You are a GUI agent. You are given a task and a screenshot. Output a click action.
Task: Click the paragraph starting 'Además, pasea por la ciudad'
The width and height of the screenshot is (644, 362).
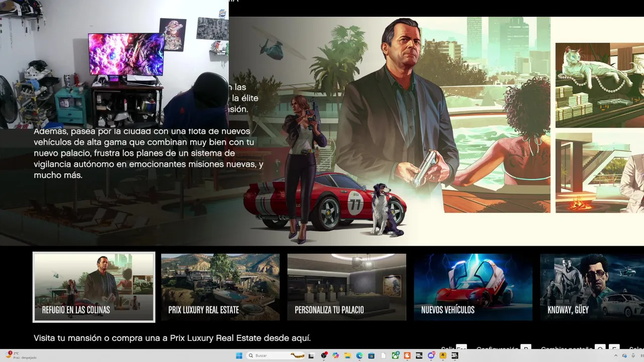(148, 153)
